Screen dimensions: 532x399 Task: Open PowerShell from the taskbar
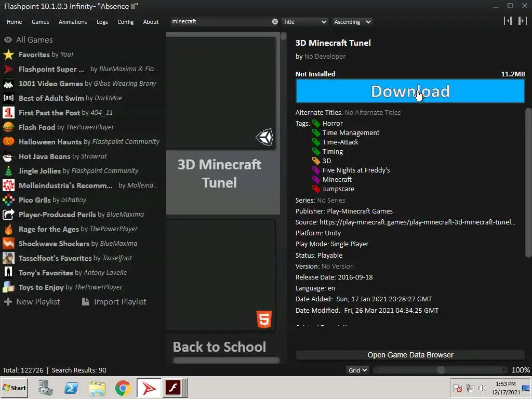(71, 388)
